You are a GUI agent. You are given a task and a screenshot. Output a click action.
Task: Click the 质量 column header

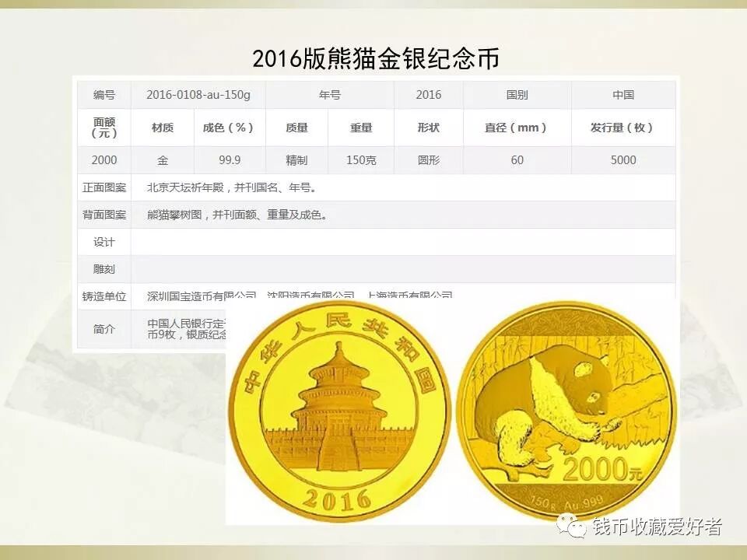click(x=296, y=128)
